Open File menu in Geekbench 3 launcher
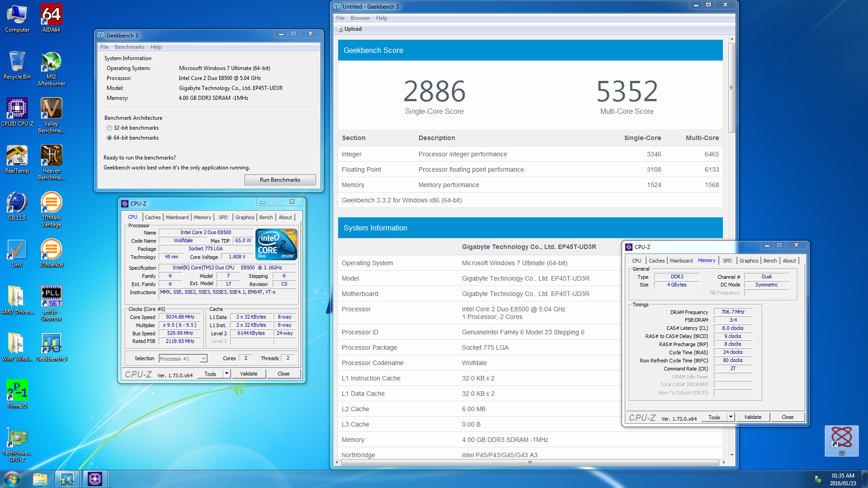Image resolution: width=868 pixels, height=488 pixels. pos(104,47)
